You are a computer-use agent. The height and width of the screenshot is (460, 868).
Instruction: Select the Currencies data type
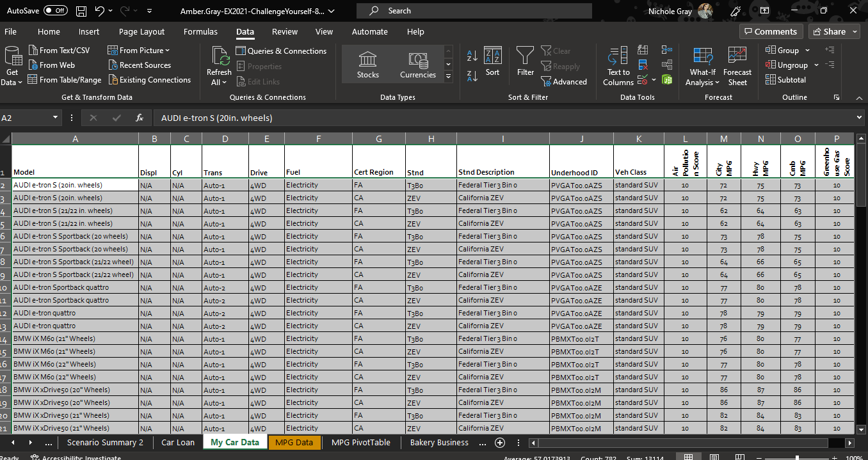point(417,63)
